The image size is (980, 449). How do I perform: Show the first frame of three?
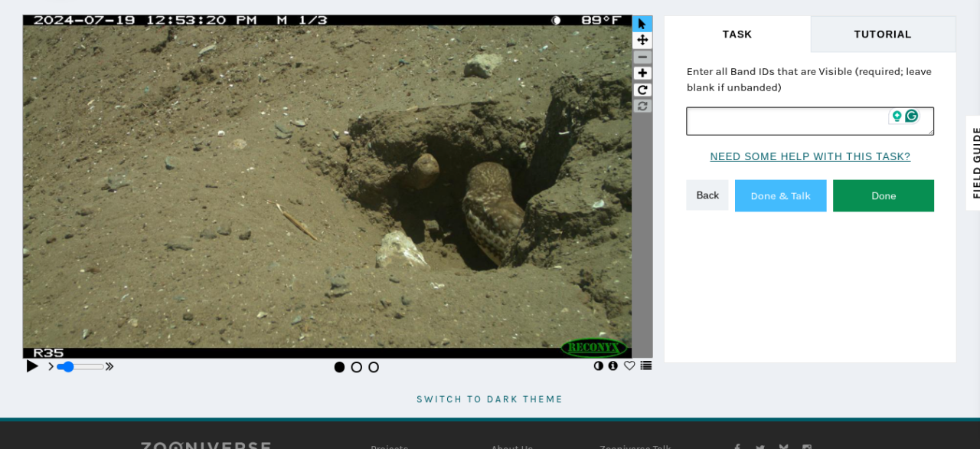point(339,367)
